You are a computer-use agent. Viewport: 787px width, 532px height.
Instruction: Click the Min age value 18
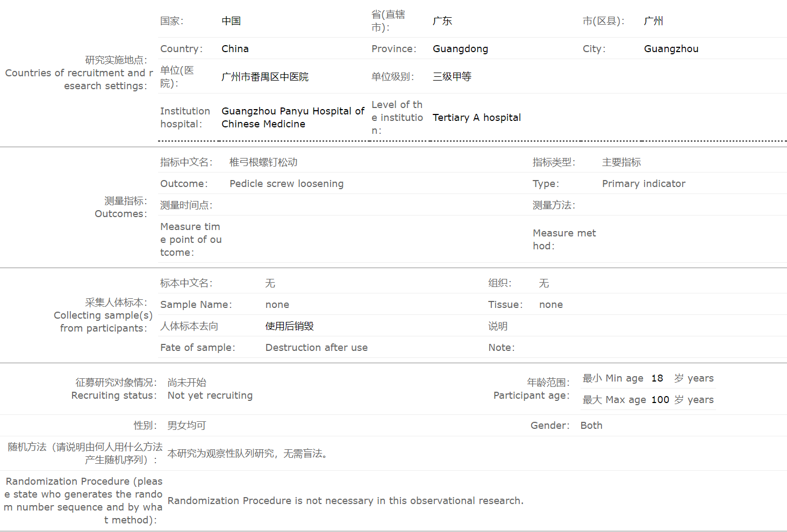click(x=657, y=378)
